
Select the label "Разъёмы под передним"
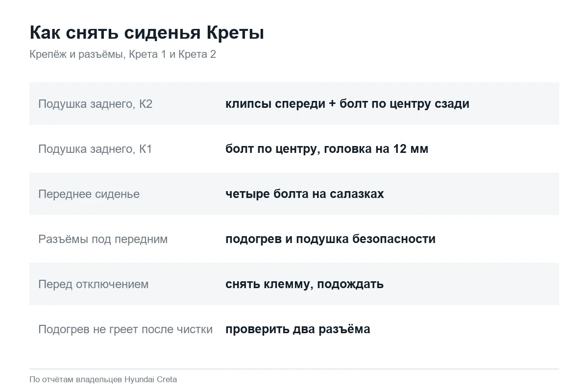(x=103, y=239)
